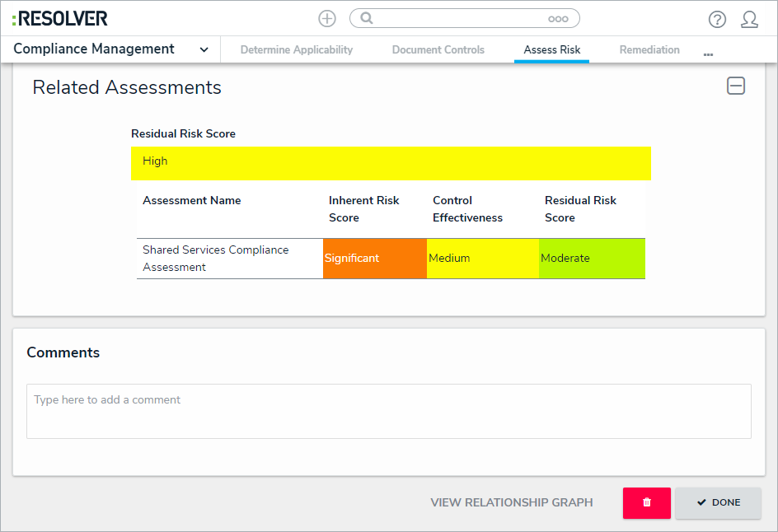Click the Significant inherent risk cell
The image size is (778, 532).
tap(374, 259)
